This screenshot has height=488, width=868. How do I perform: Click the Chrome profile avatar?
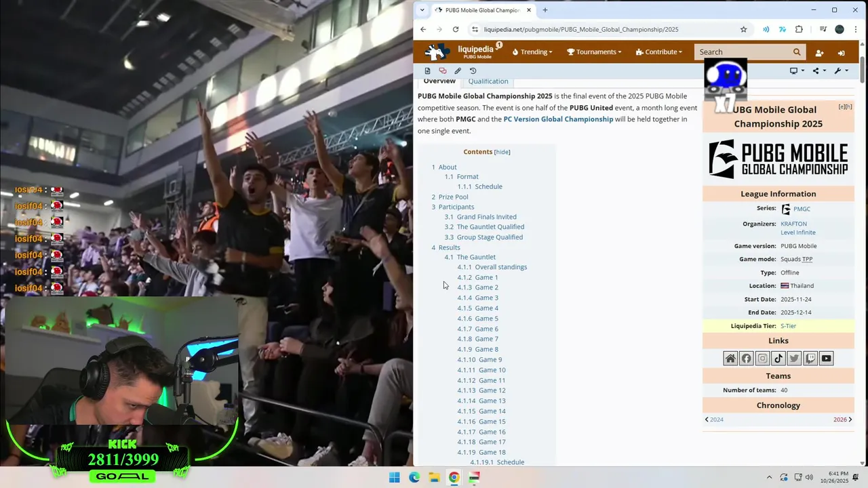pos(840,29)
